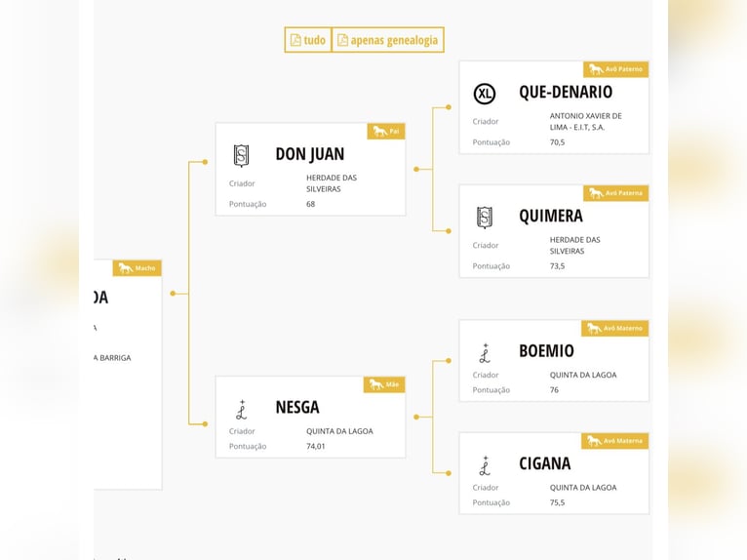Click the Macho badge on left card
This screenshot has height=560, width=747.
click(137, 267)
